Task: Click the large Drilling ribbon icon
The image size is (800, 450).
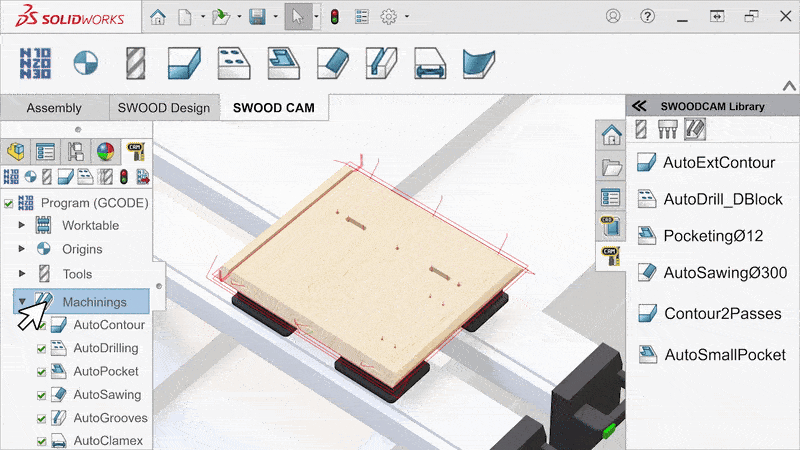Action: 234,63
